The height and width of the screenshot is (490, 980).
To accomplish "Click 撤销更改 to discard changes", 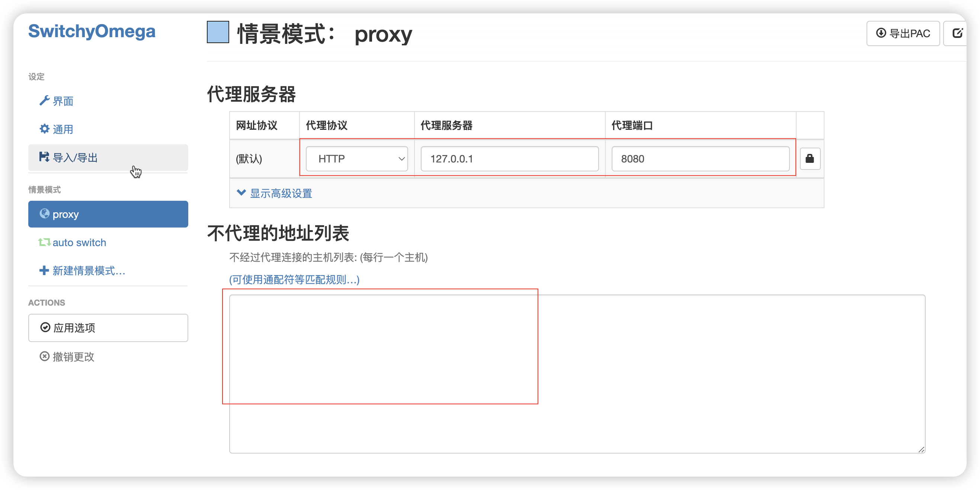I will 67,357.
